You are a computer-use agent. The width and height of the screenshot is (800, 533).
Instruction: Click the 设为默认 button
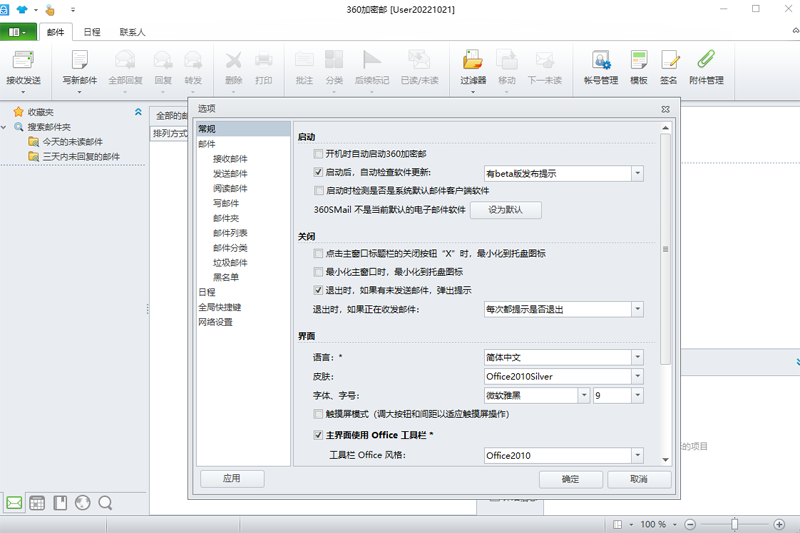(x=506, y=210)
